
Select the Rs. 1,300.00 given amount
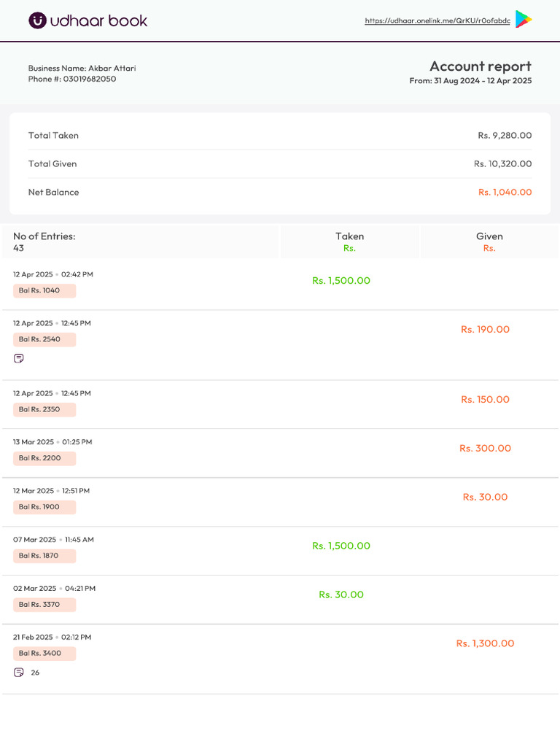[x=485, y=643]
